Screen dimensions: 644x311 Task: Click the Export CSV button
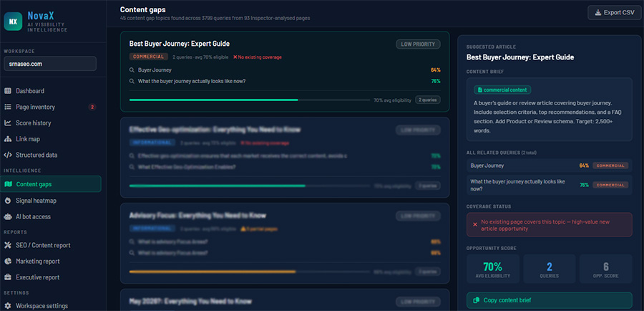pos(615,13)
